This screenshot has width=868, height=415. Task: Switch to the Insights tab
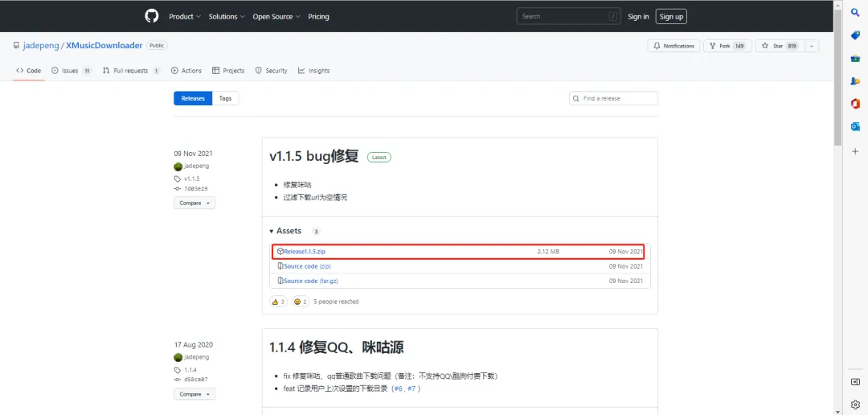[314, 71]
